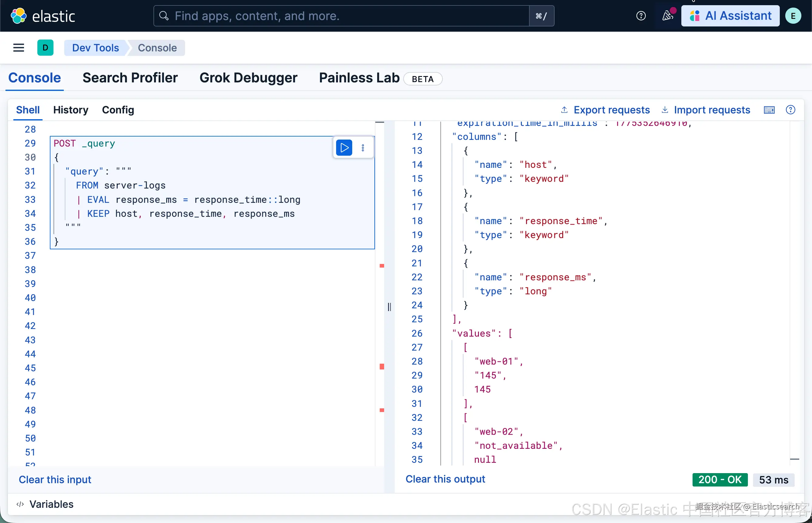The height and width of the screenshot is (523, 812).
Task: Open the help menu question icon
Action: [641, 16]
